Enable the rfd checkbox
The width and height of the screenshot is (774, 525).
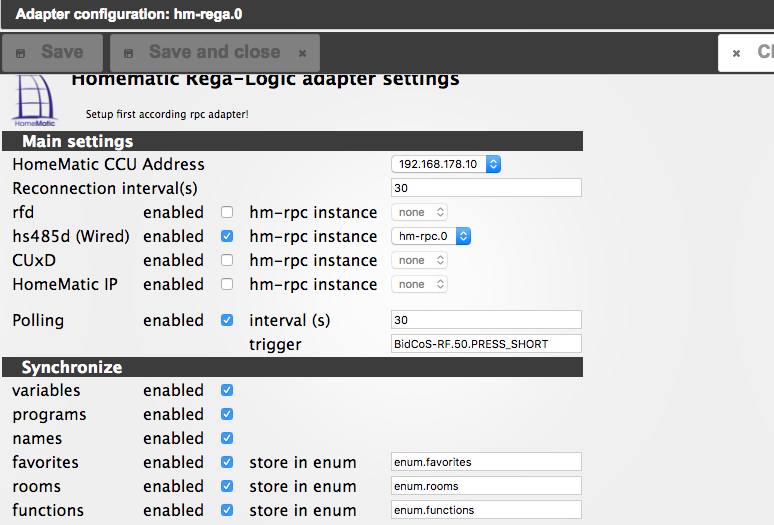pos(227,212)
